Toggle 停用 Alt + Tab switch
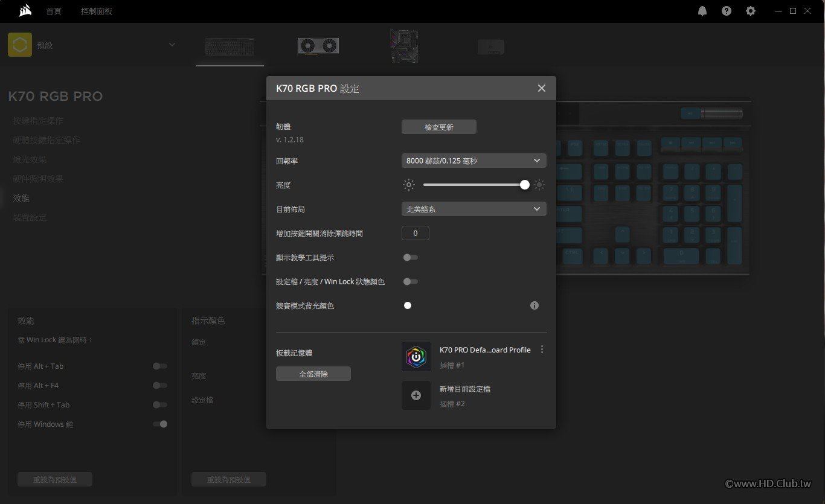825x504 pixels. tap(160, 366)
